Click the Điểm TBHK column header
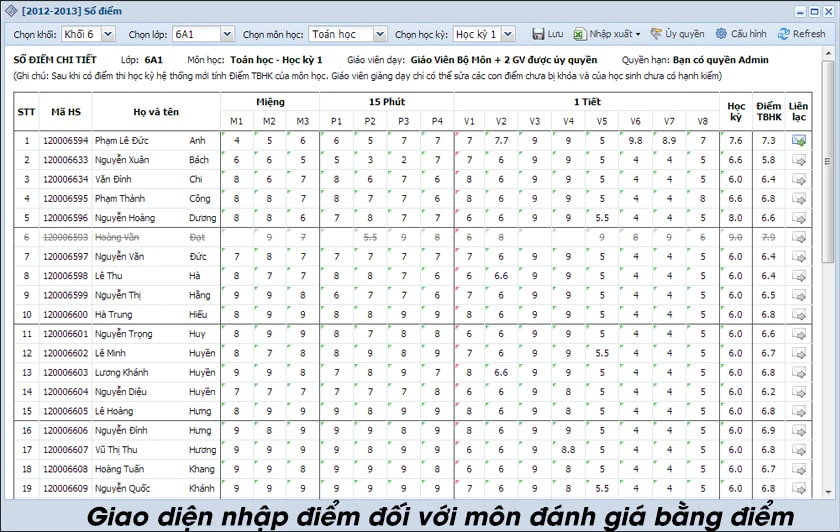The height and width of the screenshot is (532, 840). (x=769, y=111)
